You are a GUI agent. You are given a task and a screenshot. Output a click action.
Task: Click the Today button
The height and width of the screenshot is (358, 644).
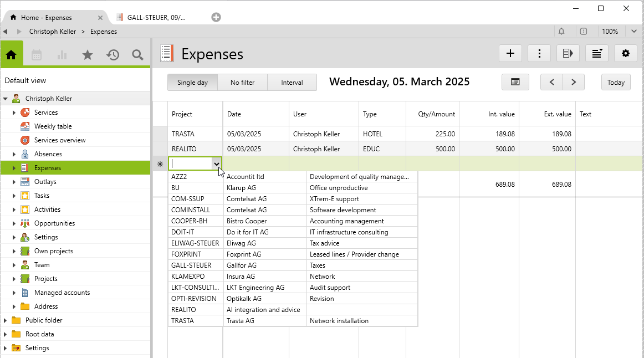point(616,83)
